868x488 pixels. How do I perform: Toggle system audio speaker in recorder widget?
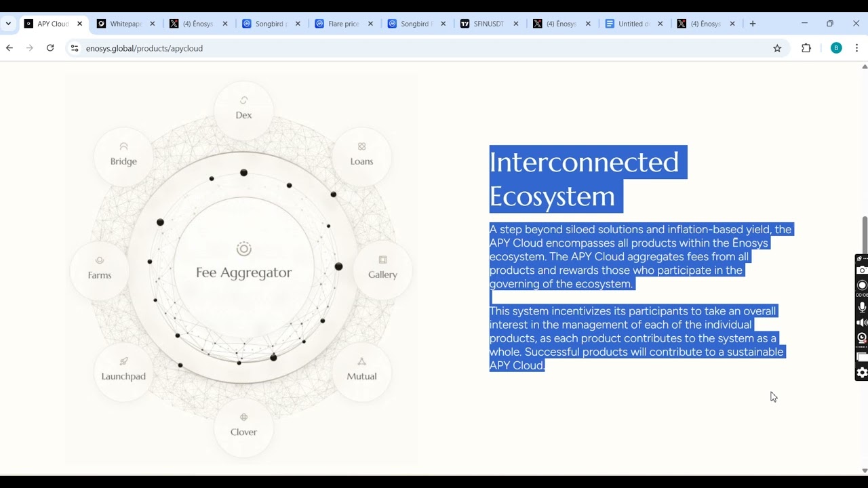coord(862,323)
